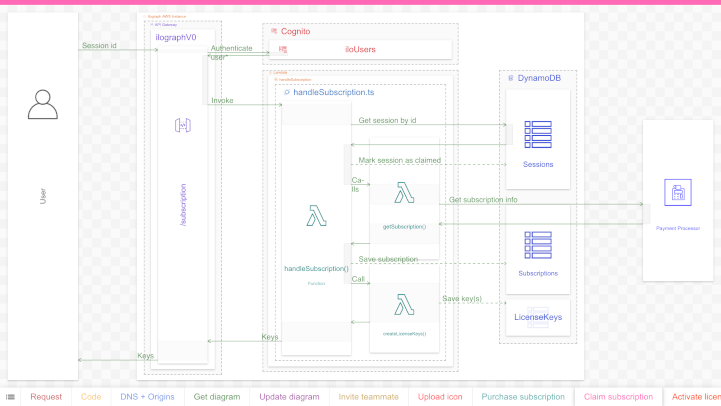
Task: Click the handleSubscription.ts title
Action: pyautogui.click(x=333, y=92)
